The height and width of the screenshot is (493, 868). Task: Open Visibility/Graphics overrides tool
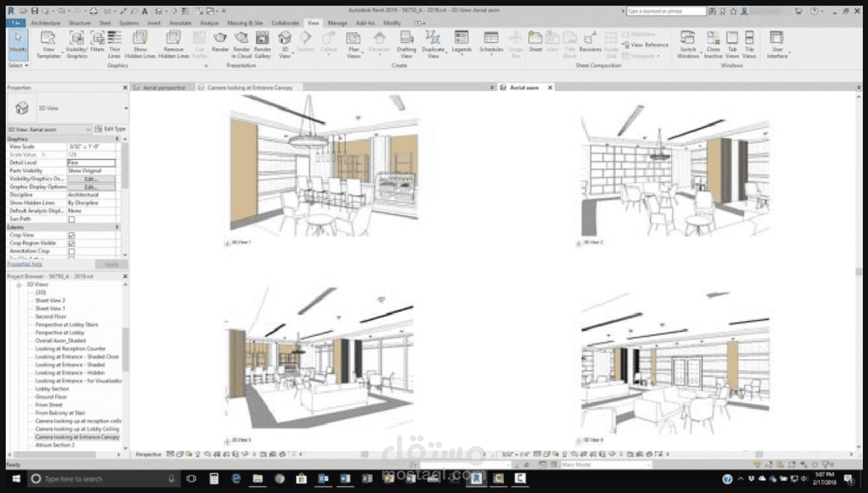pos(76,44)
